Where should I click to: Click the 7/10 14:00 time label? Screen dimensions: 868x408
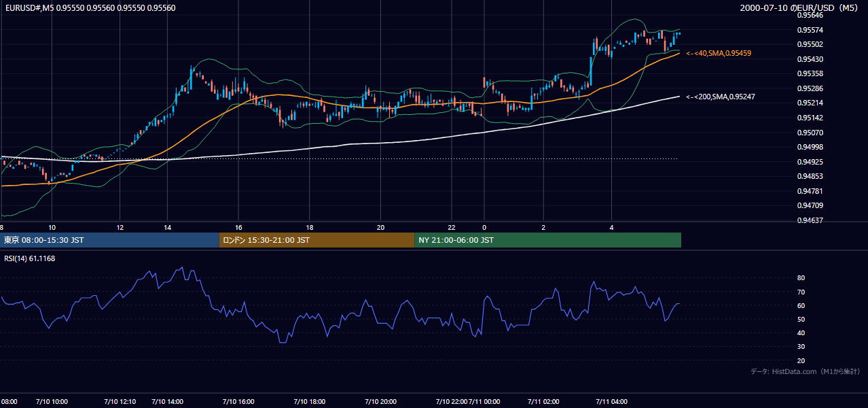coord(167,401)
